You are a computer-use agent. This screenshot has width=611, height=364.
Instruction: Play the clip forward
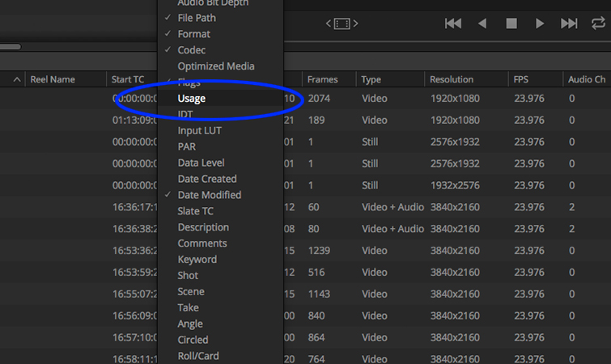[x=540, y=23]
